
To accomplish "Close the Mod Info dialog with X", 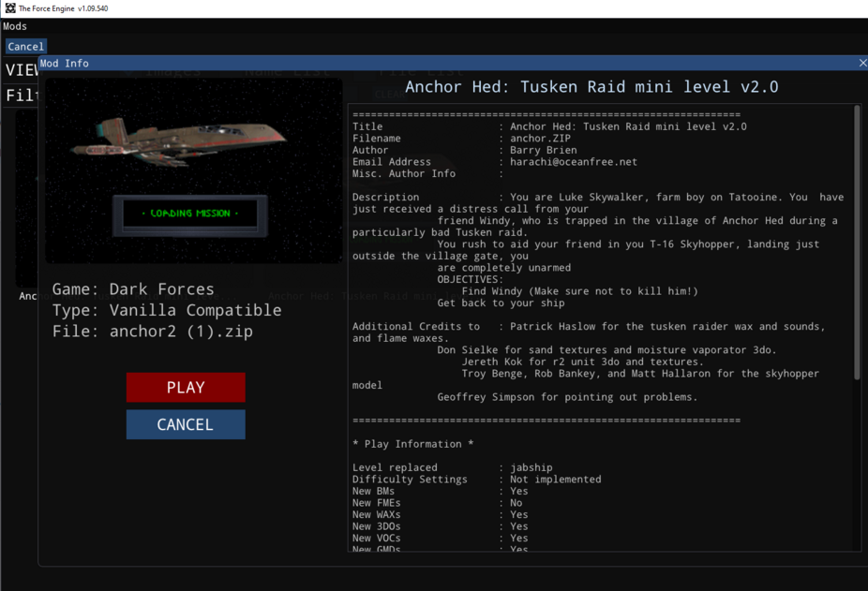I will [862, 63].
